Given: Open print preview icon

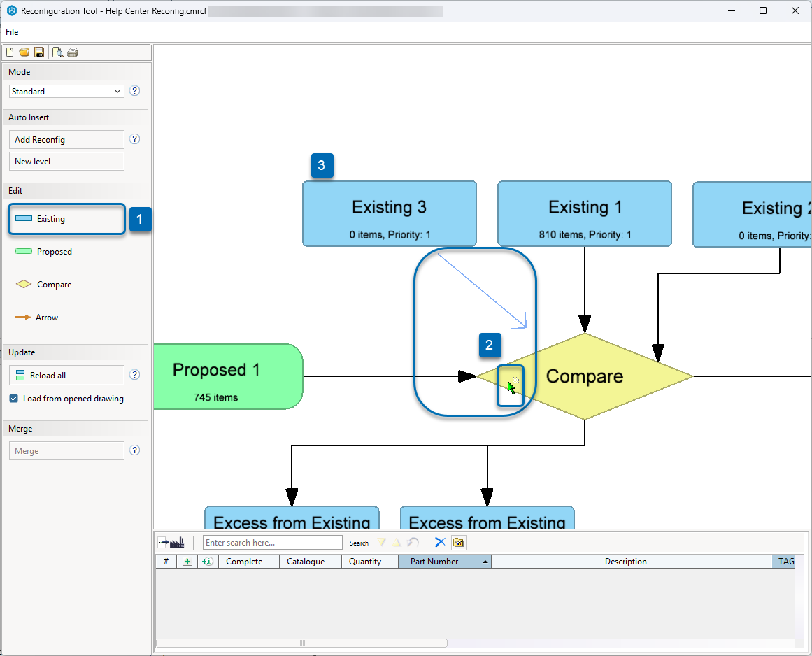Looking at the screenshot, I should tap(58, 52).
